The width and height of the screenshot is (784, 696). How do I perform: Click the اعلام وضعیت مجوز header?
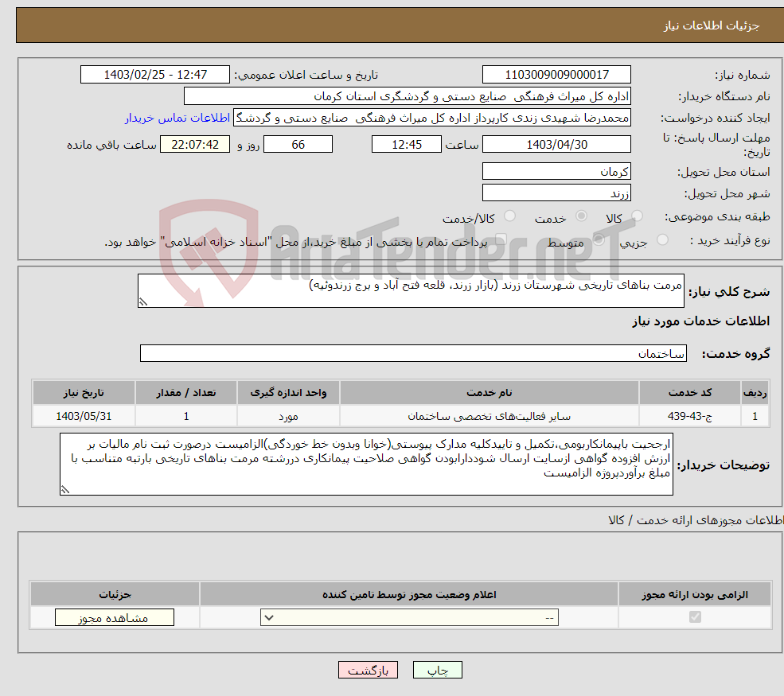click(409, 594)
